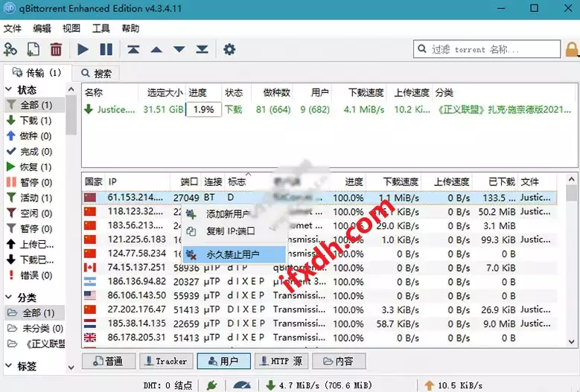
Task: Collapse the 状态 section
Action: point(9,90)
